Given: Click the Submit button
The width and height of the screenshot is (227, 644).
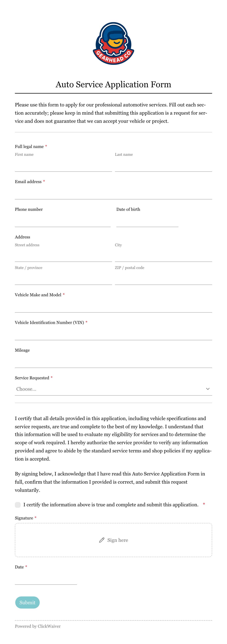Looking at the screenshot, I should pos(27,602).
